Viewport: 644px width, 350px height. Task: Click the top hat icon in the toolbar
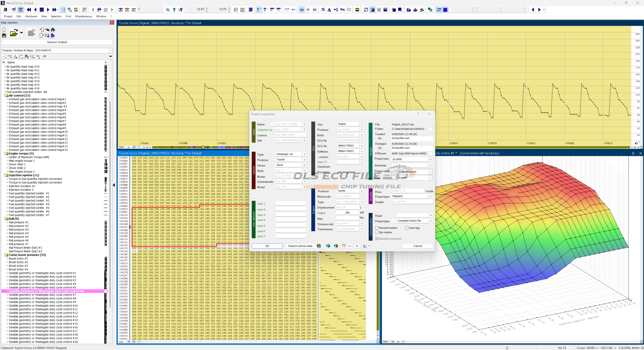tap(6, 10)
